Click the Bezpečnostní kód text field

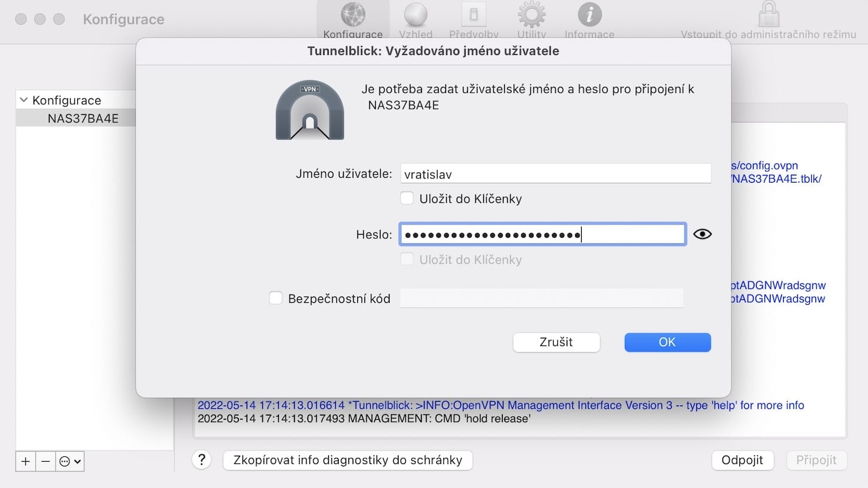[x=542, y=298]
